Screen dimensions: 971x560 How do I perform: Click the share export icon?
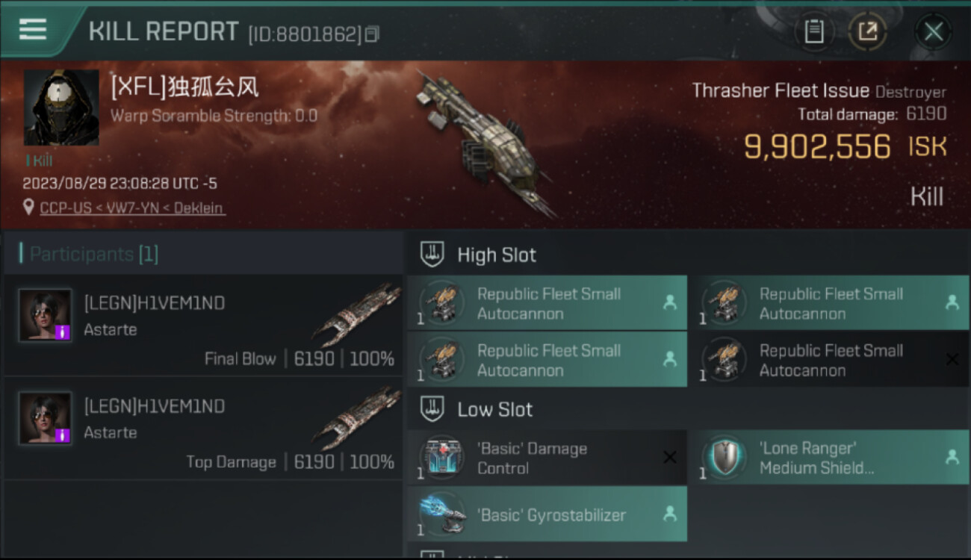pos(867,31)
